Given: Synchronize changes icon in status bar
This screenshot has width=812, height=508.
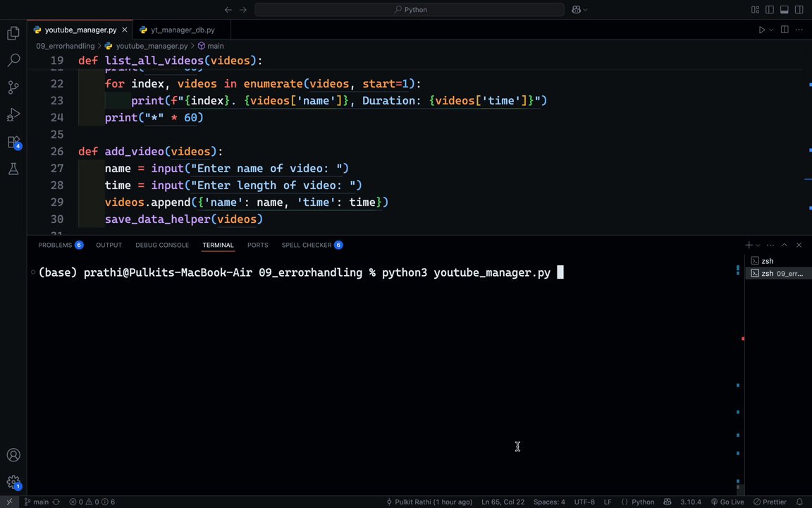Looking at the screenshot, I should (x=56, y=502).
